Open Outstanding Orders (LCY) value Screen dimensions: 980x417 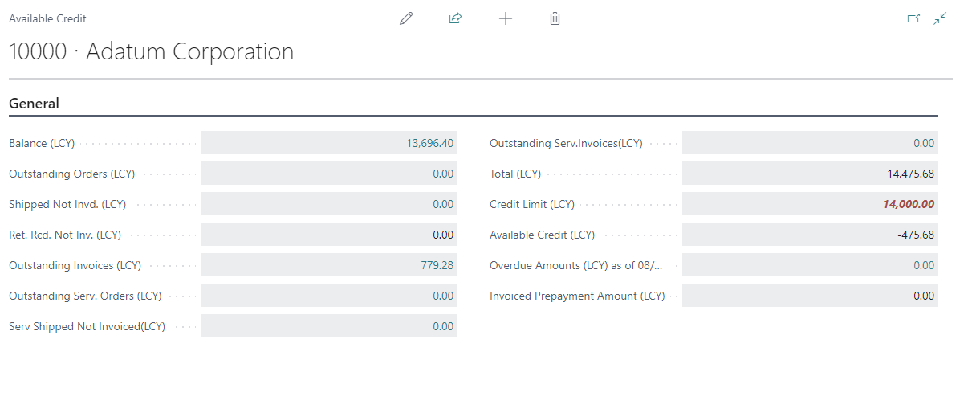tap(443, 174)
